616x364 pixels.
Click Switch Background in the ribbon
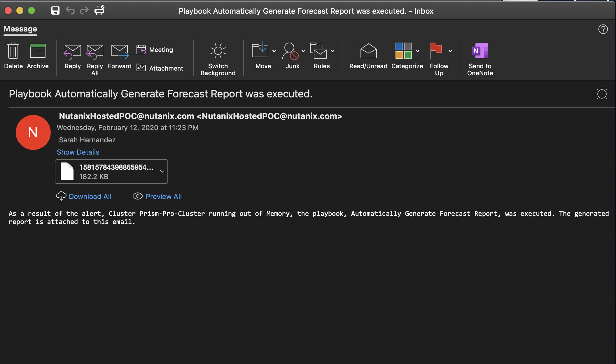pyautogui.click(x=218, y=59)
